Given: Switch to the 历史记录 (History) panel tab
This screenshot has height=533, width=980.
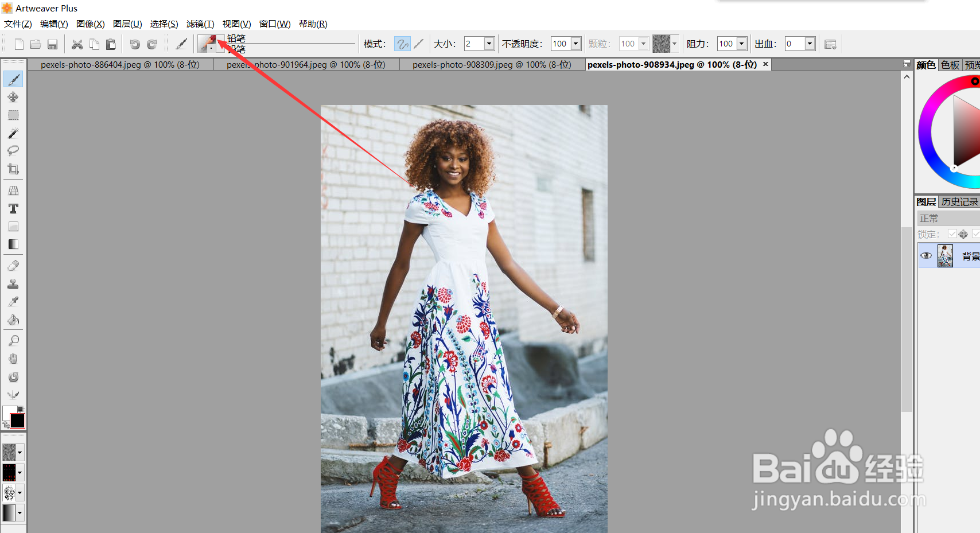Looking at the screenshot, I should [x=959, y=202].
